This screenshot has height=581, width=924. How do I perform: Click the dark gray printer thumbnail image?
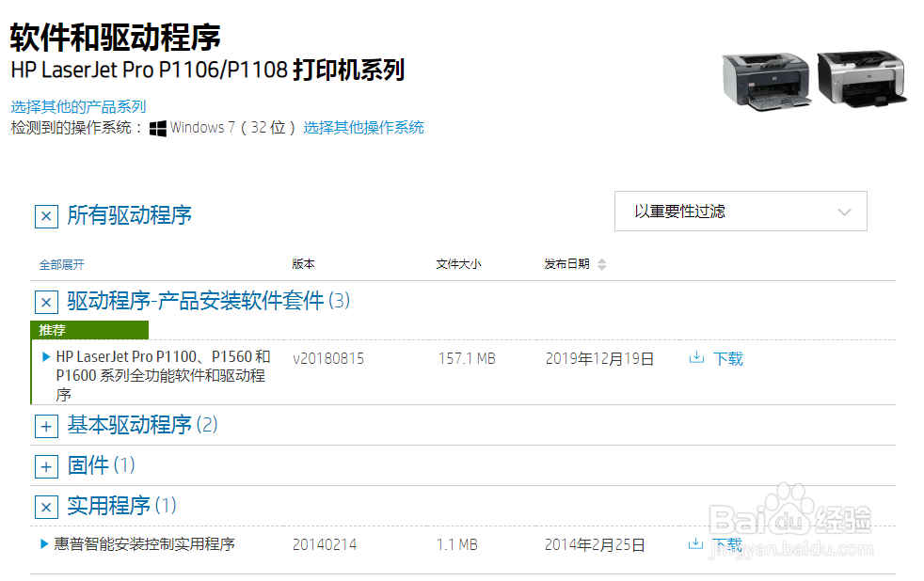(x=766, y=81)
